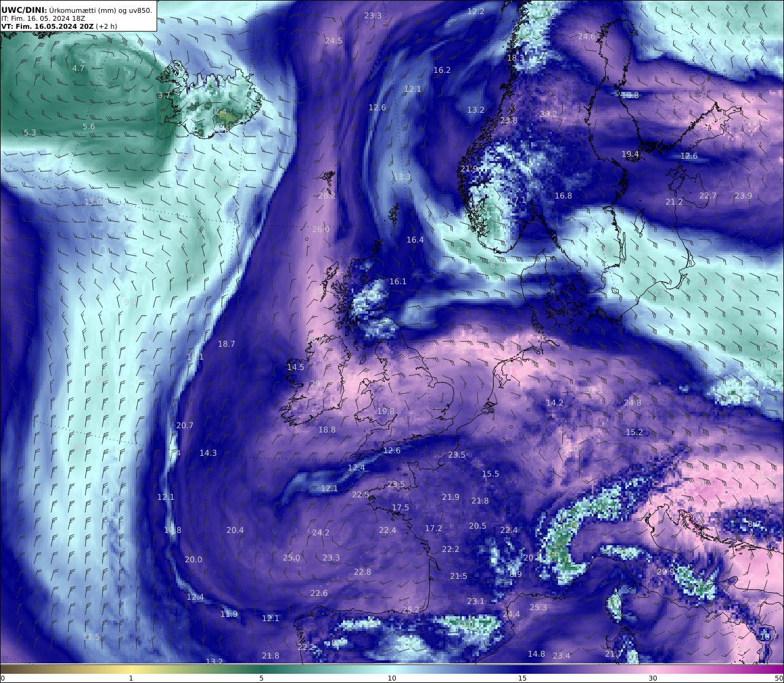
Task: Select the value 19.4 near the Finnish coast
Action: click(630, 154)
